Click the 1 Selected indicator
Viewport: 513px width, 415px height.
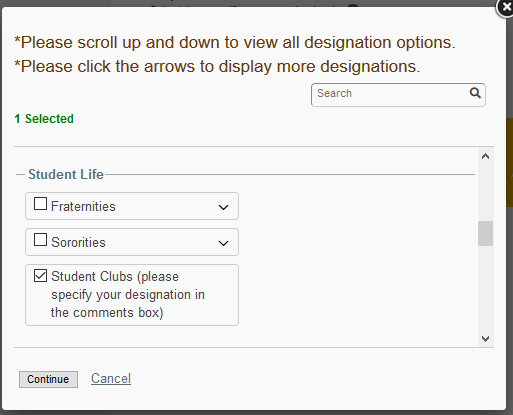pos(44,119)
